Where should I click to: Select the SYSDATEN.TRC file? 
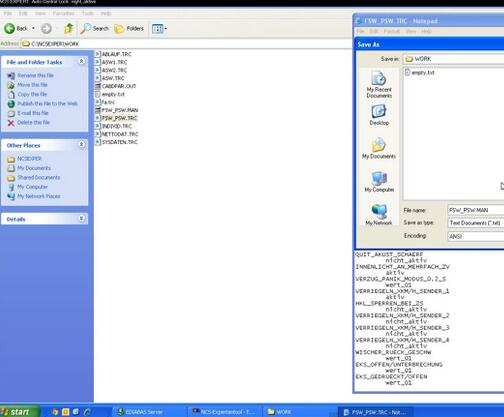(116, 142)
